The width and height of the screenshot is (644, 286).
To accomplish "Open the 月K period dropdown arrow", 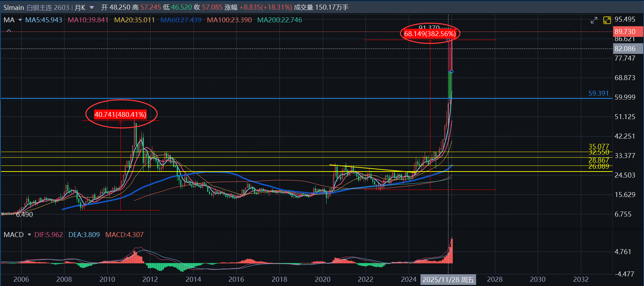I will point(92,7).
